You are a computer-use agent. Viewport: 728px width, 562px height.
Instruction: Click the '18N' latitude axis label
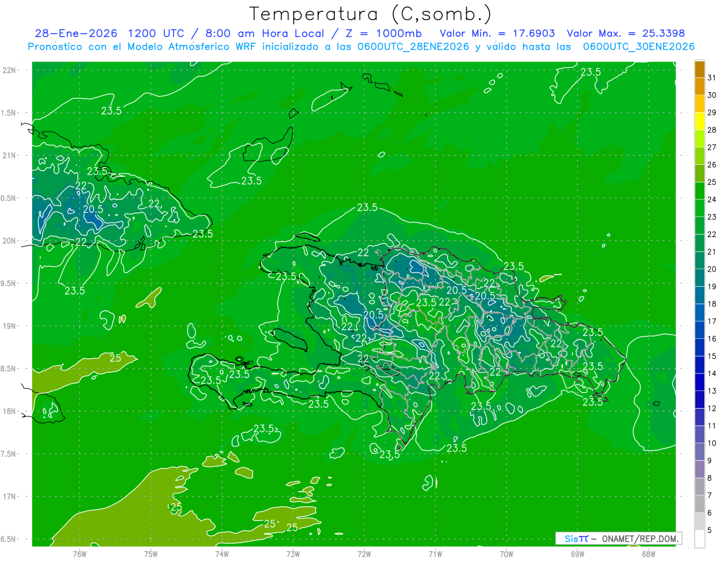point(10,412)
